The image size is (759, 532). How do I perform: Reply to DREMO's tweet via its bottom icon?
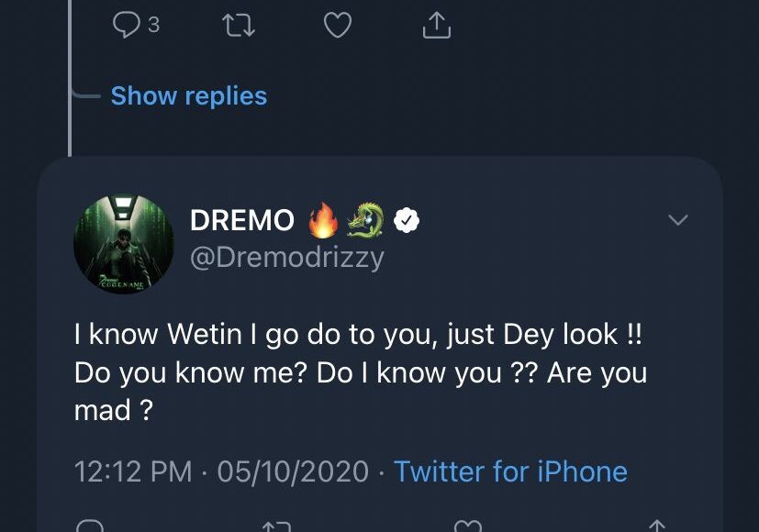[90, 526]
